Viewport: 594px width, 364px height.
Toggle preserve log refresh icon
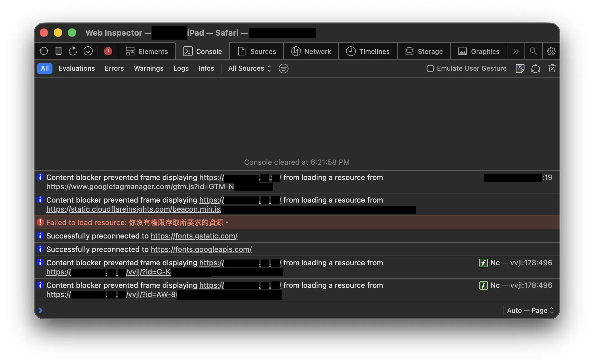535,69
